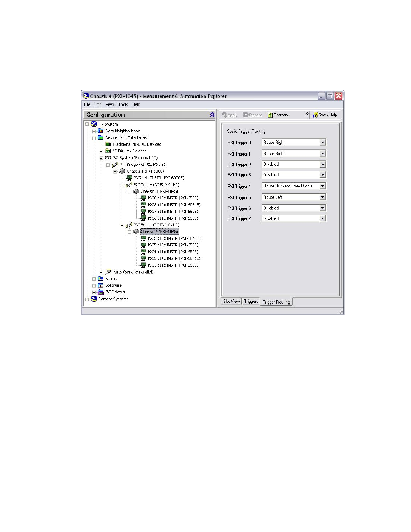This screenshot has width=411, height=532.
Task: Open the Help menu
Action: pyautogui.click(x=136, y=104)
